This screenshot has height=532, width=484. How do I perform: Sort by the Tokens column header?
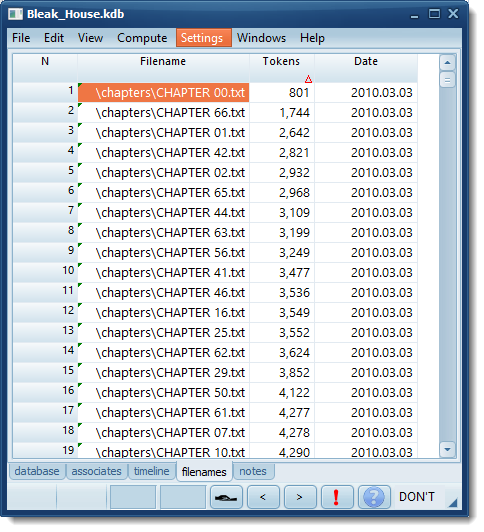pyautogui.click(x=282, y=68)
